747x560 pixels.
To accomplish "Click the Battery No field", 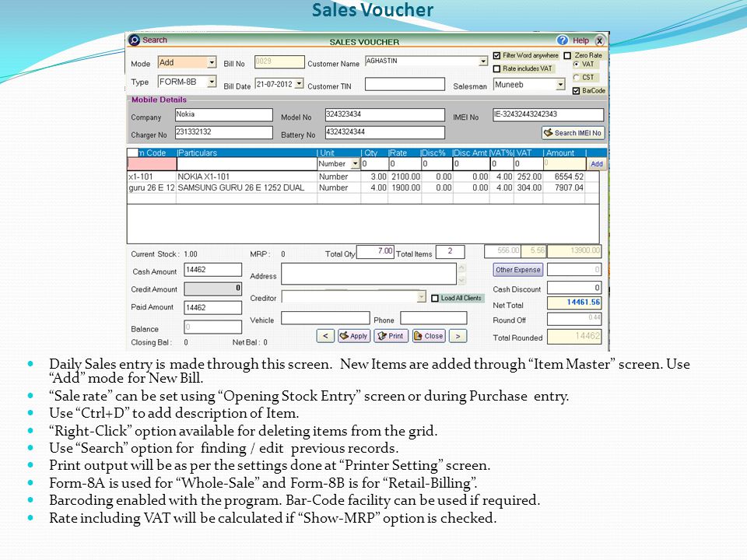I will click(385, 132).
